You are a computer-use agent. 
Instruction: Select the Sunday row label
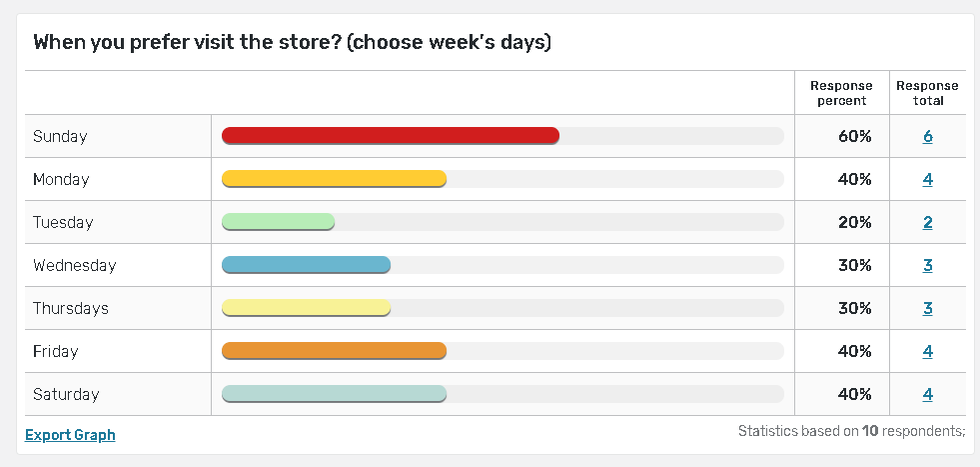pos(60,136)
